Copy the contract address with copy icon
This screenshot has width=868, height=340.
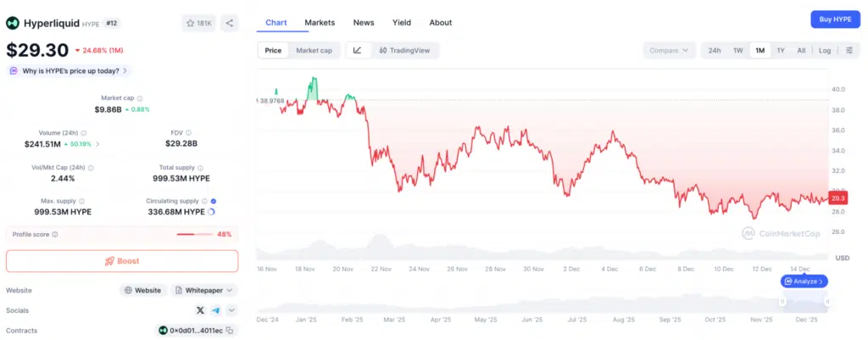click(230, 330)
